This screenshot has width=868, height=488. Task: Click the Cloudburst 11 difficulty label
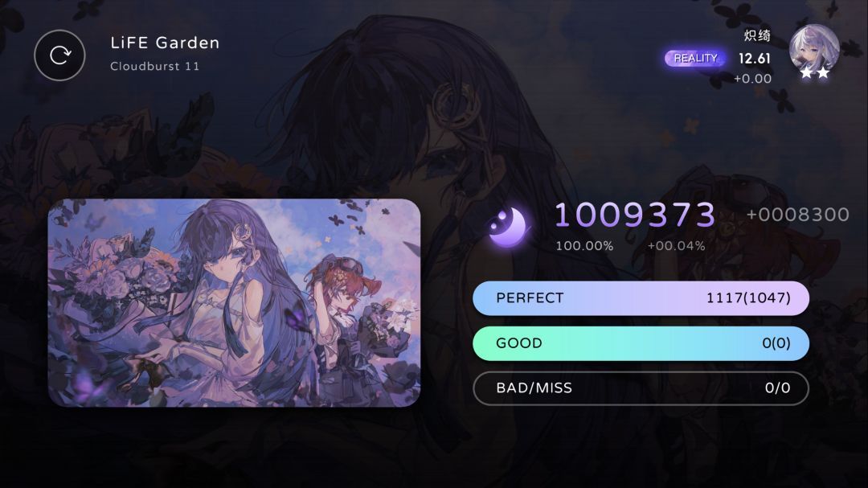[x=154, y=66]
